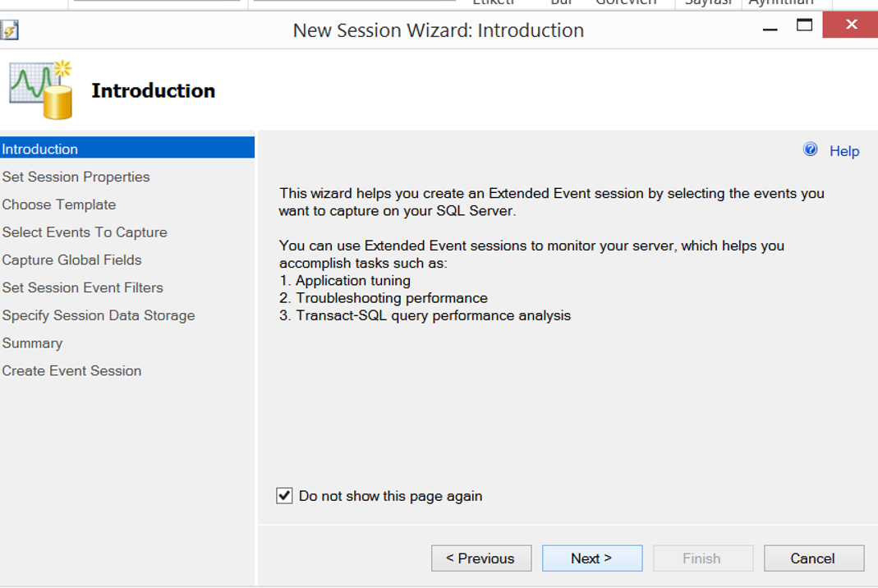Click the Previous button
This screenshot has height=588, width=878.
(481, 558)
